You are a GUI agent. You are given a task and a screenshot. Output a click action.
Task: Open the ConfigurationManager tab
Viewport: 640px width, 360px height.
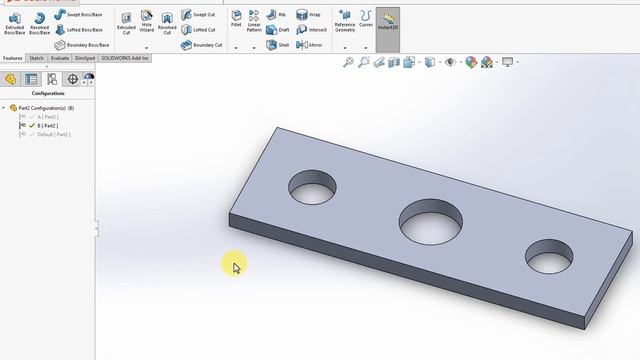click(52, 79)
